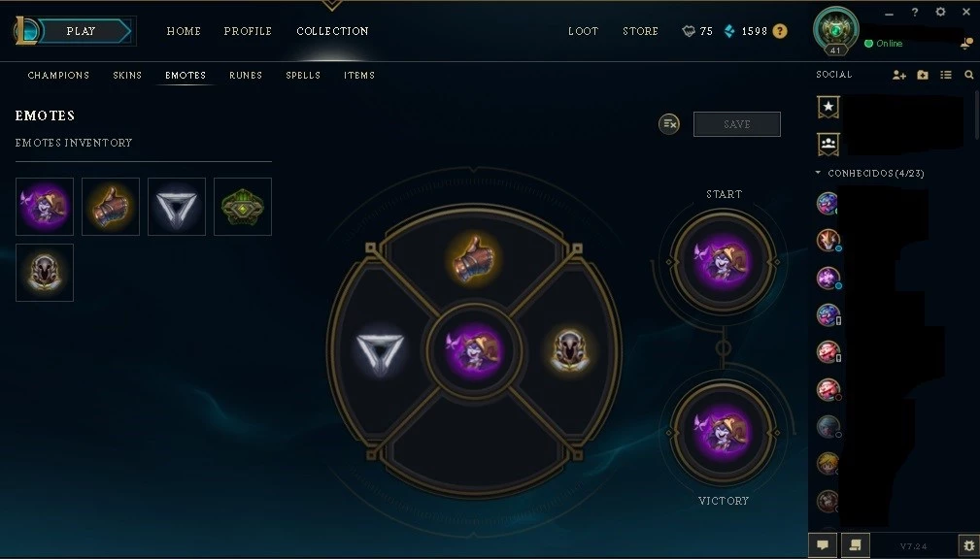
Task: Switch to the Runes tab
Action: (x=246, y=75)
